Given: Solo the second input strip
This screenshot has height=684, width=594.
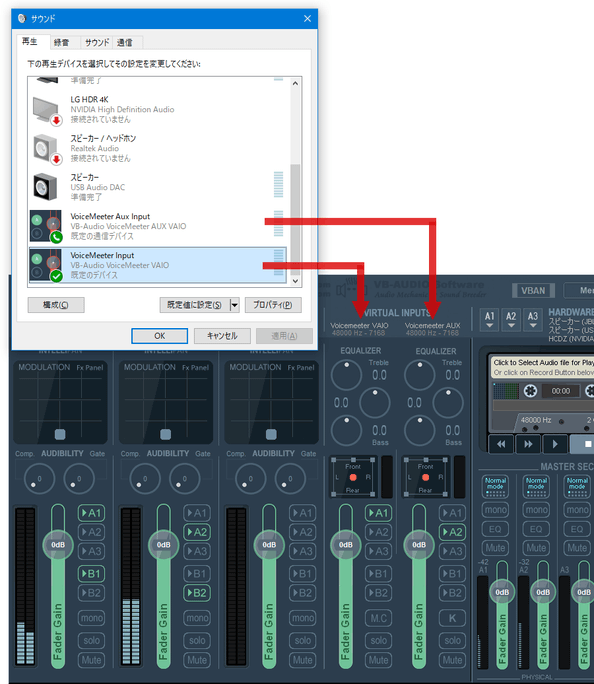Looking at the screenshot, I should point(197,640).
